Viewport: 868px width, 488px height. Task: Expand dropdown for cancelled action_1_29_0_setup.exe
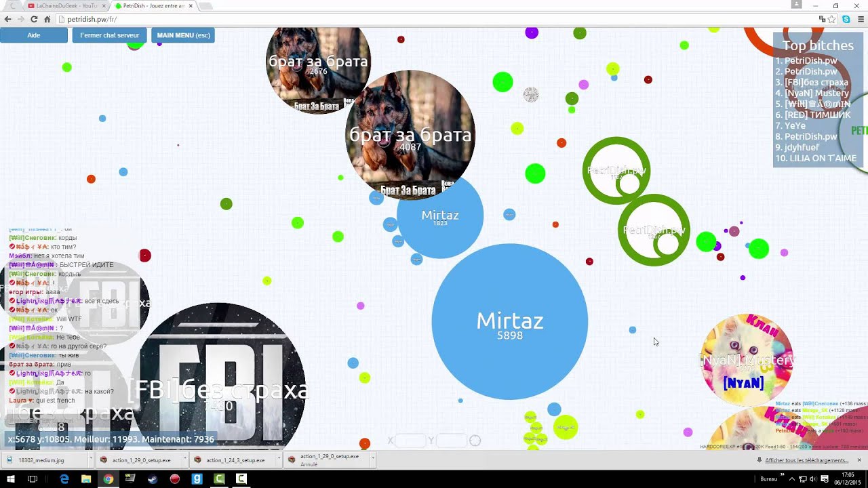coord(372,460)
